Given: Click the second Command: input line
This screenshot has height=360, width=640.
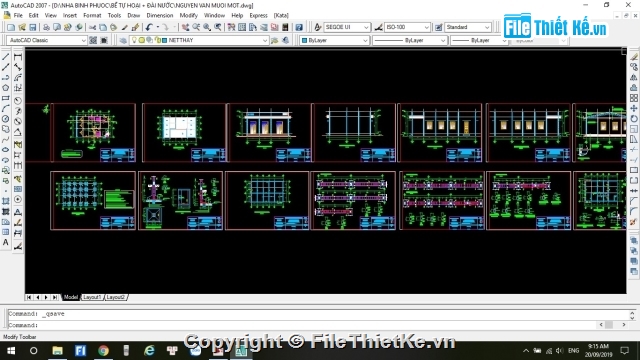Looking at the screenshot, I should tap(302, 325).
